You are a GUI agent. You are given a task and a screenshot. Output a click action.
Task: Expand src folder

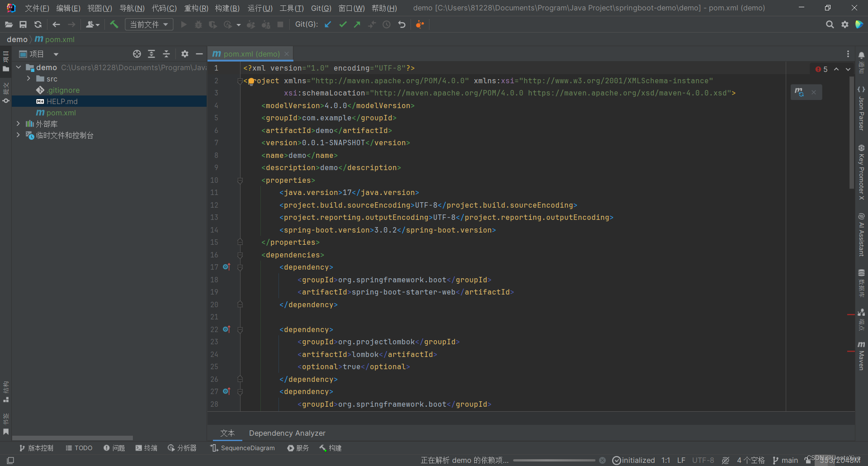[28, 79]
